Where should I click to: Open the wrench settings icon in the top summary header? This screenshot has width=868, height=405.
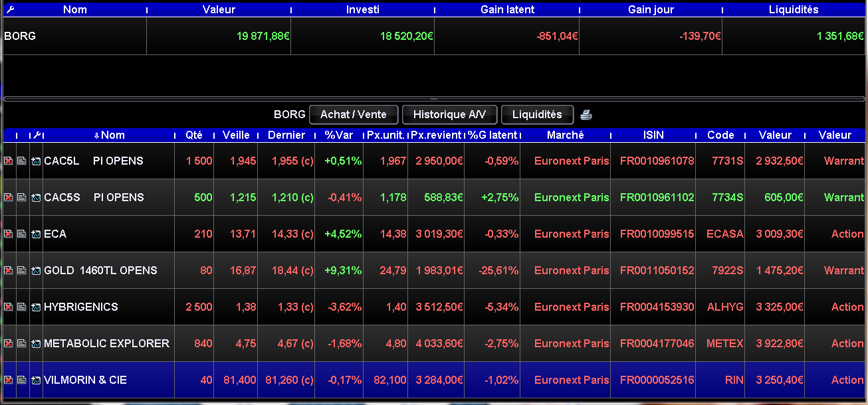coord(9,10)
